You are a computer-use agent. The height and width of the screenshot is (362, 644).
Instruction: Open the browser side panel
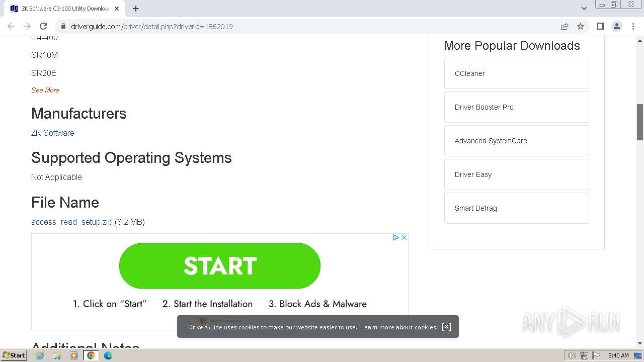point(600,26)
